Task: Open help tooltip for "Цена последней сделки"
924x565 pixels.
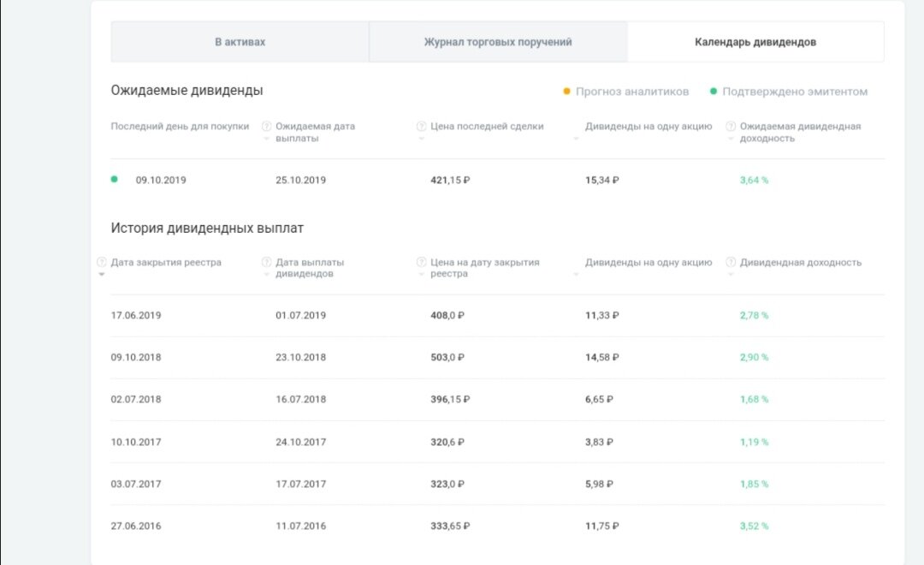Action: [421, 127]
